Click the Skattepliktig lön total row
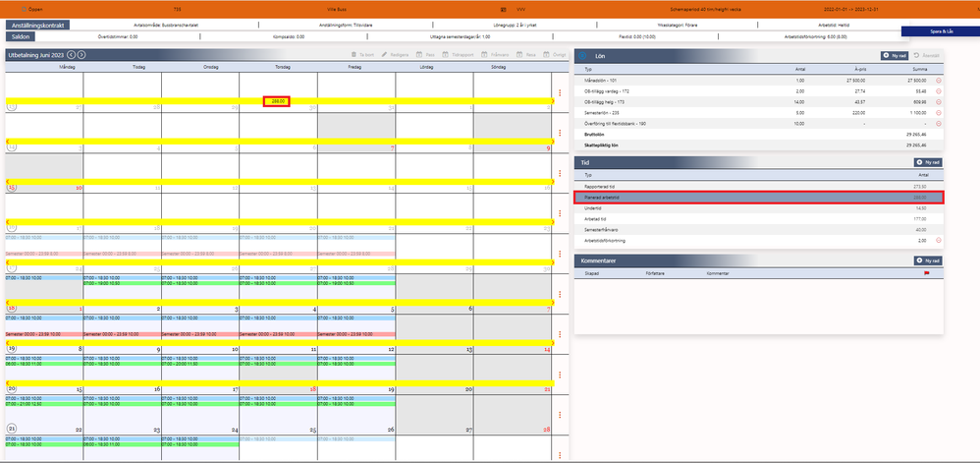980x463 pixels. click(x=759, y=145)
